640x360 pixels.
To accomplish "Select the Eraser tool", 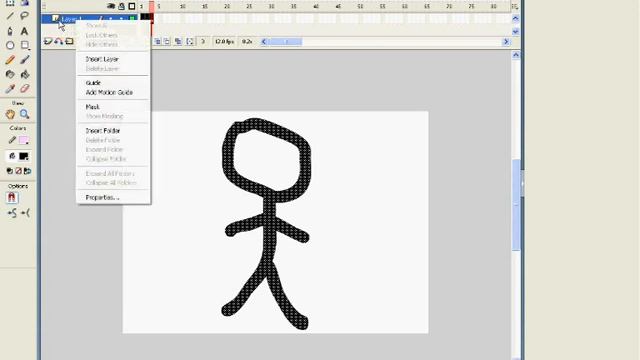I will 24,89.
